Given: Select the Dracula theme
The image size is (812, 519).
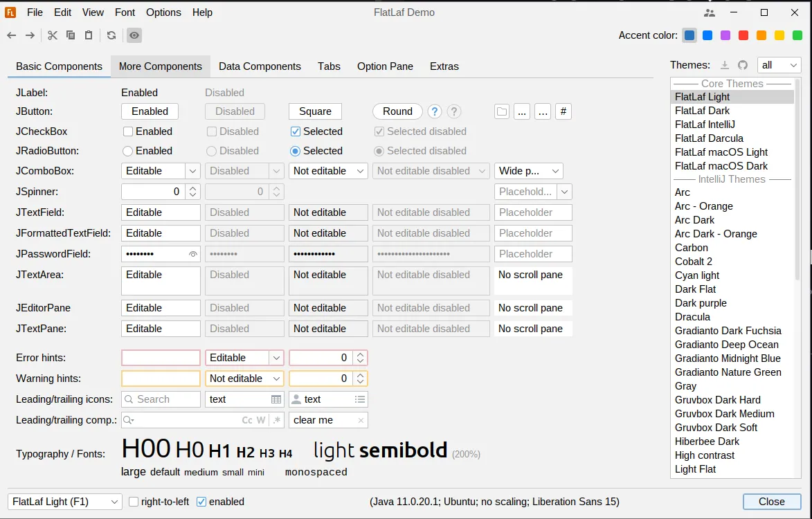Looking at the screenshot, I should (732, 317).
